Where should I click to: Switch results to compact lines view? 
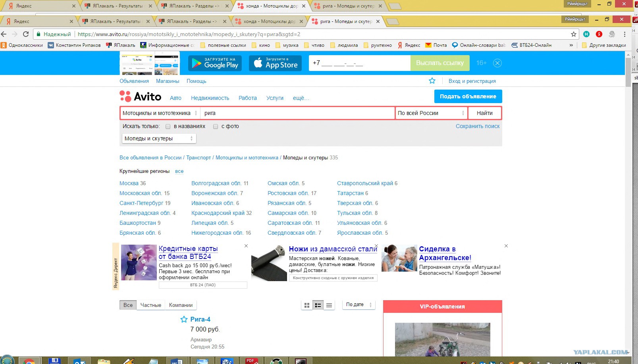329,305
